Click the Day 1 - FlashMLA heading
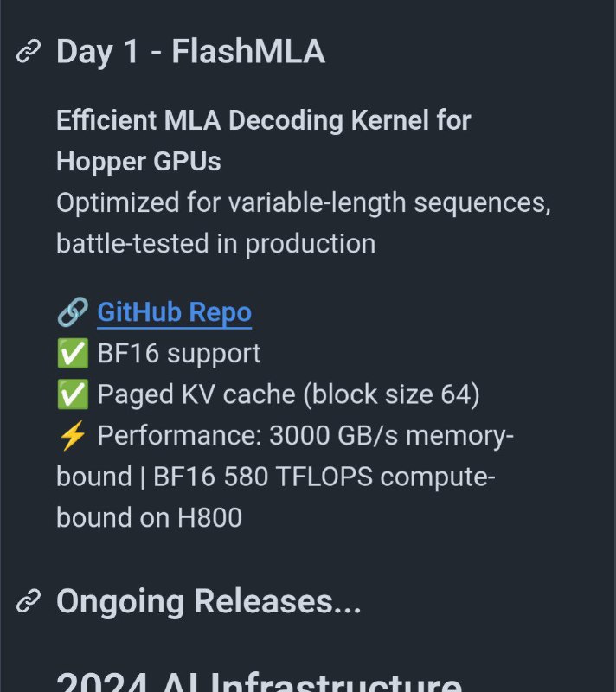The width and height of the screenshot is (616, 692). click(190, 52)
